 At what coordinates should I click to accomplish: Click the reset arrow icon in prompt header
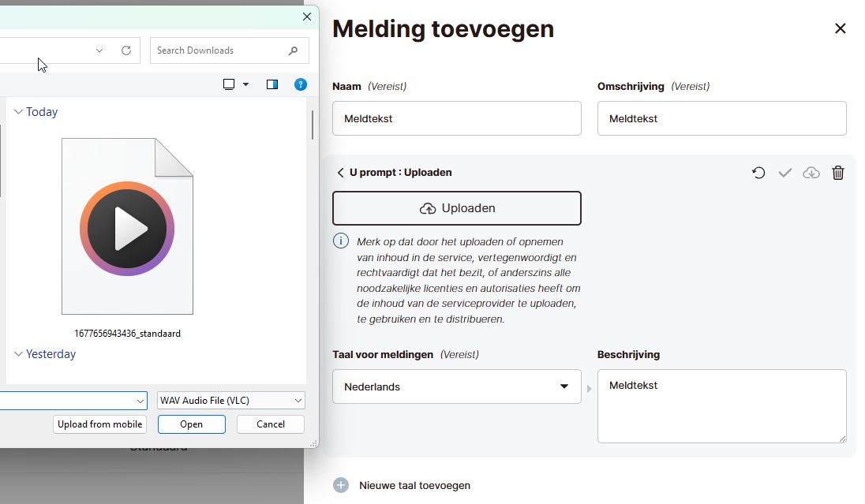click(758, 173)
